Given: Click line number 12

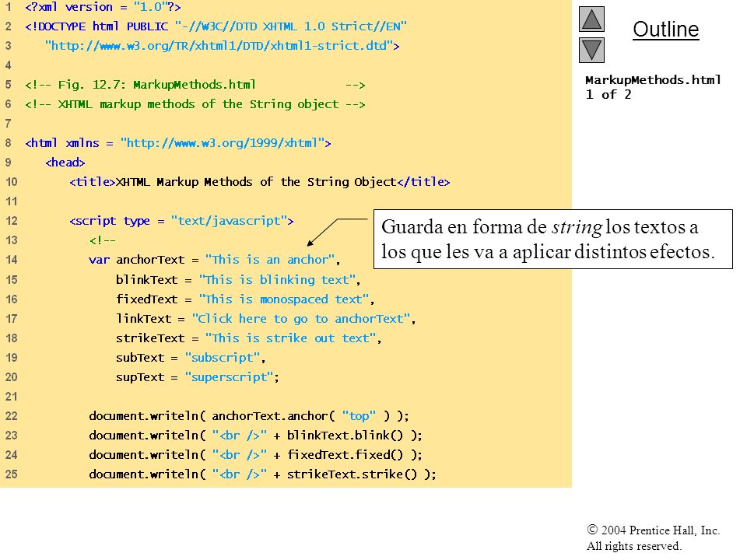Looking at the screenshot, I should [x=12, y=221].
